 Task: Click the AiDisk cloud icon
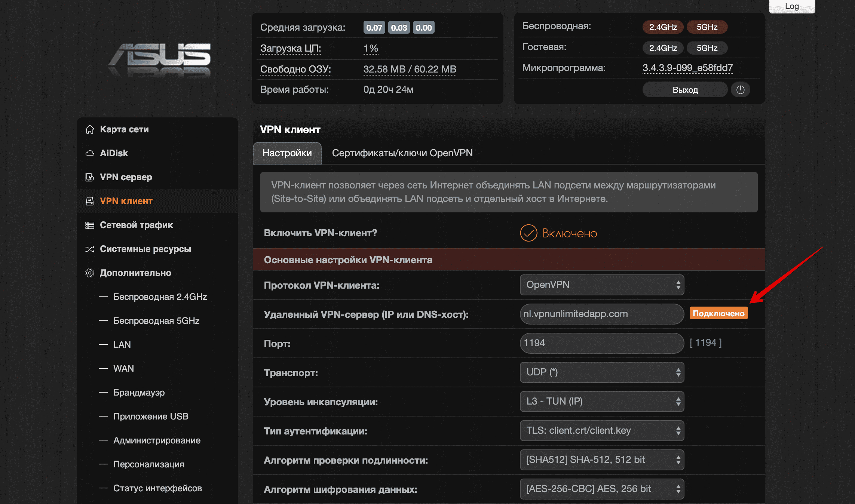(90, 153)
